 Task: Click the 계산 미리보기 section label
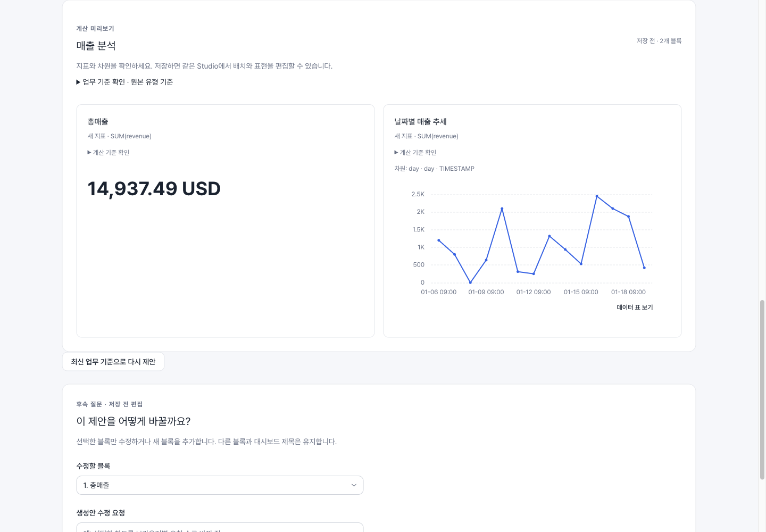click(x=95, y=29)
